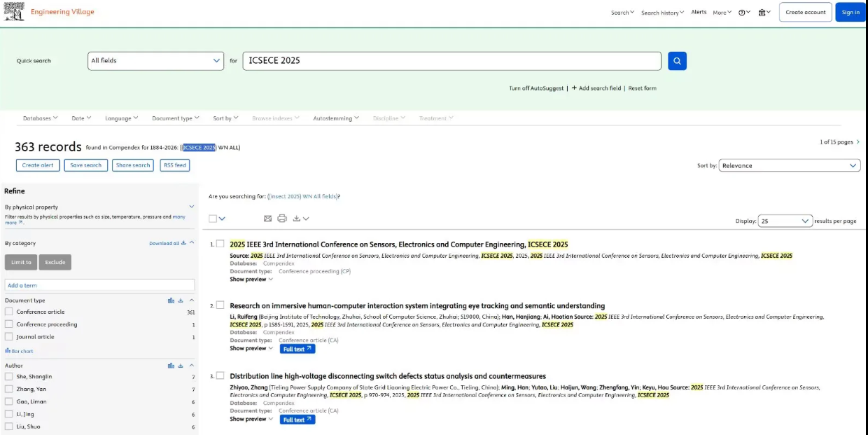Tick the Journal article checkbox

pos(9,337)
